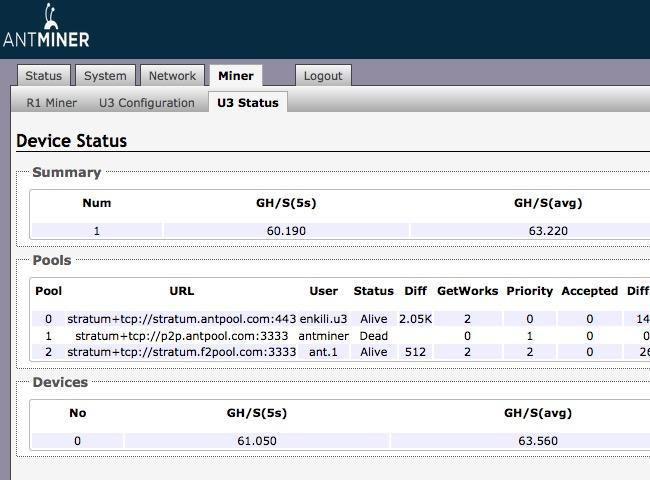Click the first Diff column header
Screen dimensions: 650x480
tap(415, 291)
